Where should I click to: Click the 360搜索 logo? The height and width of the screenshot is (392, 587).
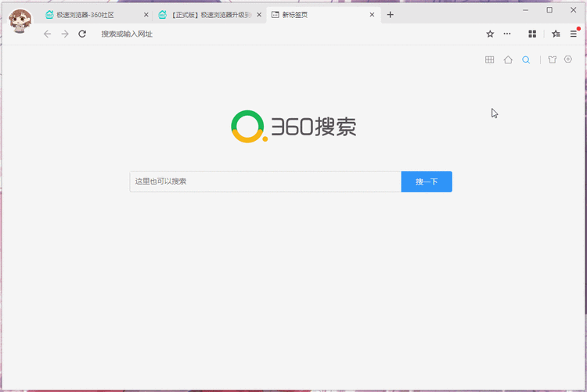tap(293, 127)
